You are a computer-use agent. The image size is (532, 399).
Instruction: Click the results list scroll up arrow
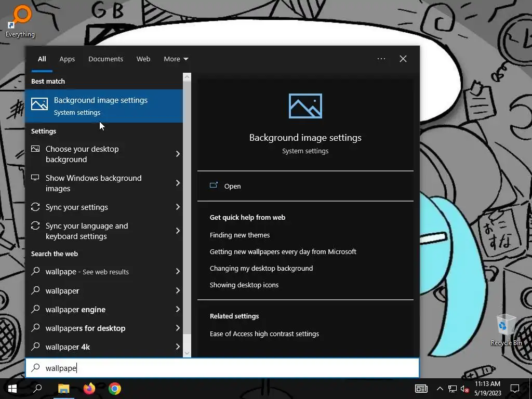point(187,77)
